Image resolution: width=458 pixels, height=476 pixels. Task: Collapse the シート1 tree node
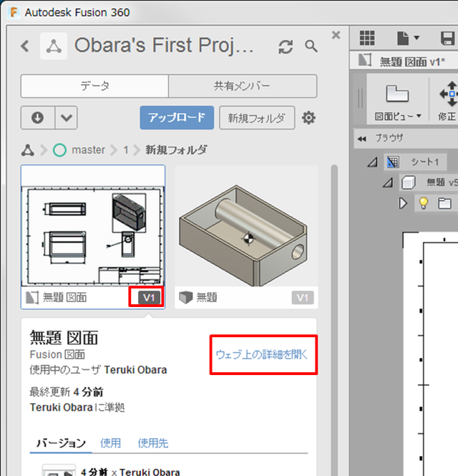point(372,162)
